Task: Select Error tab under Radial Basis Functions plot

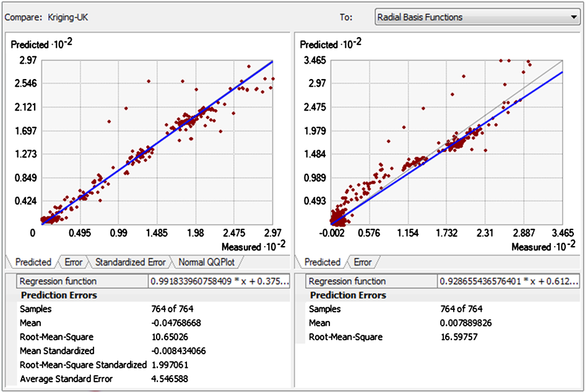Action: point(362,262)
